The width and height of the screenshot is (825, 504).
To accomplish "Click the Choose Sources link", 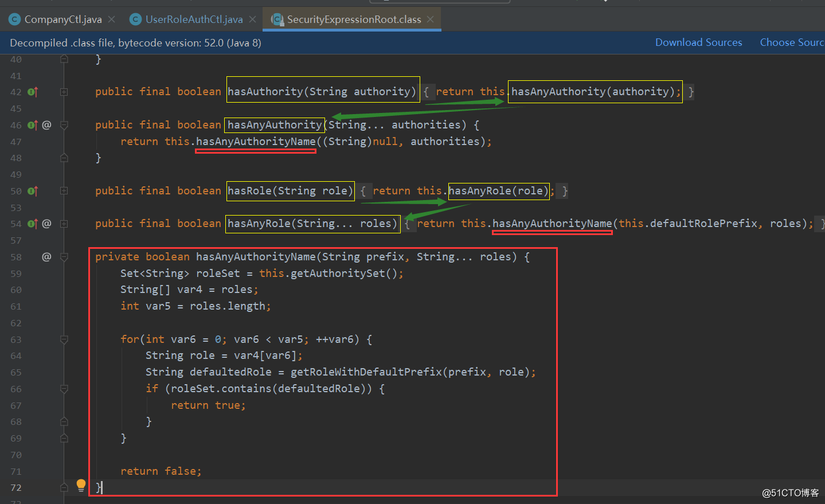I will [x=792, y=42].
